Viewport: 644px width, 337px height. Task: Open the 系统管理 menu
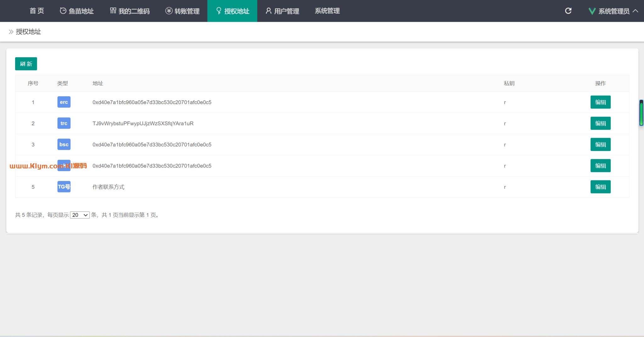tap(327, 11)
